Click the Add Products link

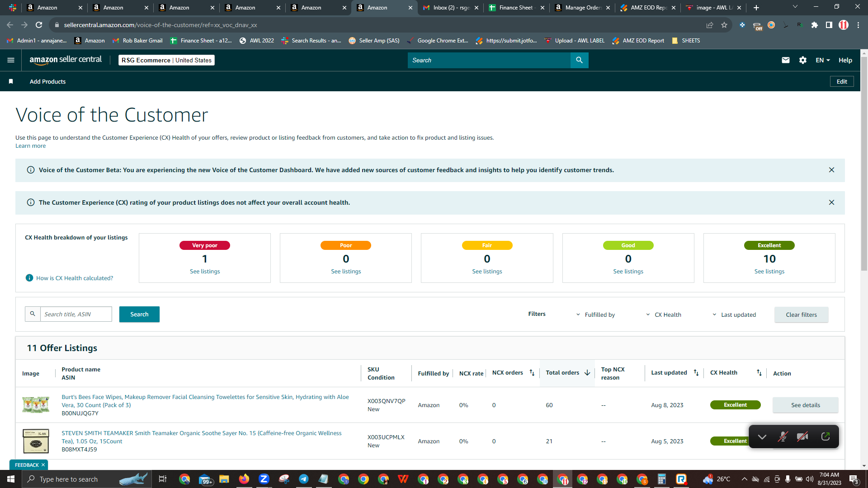pyautogui.click(x=47, y=81)
